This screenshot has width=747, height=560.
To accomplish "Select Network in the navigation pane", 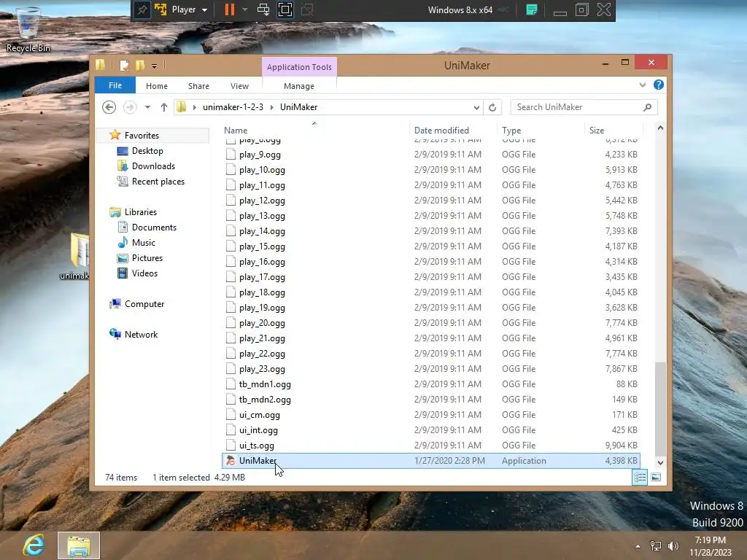I will coord(141,334).
